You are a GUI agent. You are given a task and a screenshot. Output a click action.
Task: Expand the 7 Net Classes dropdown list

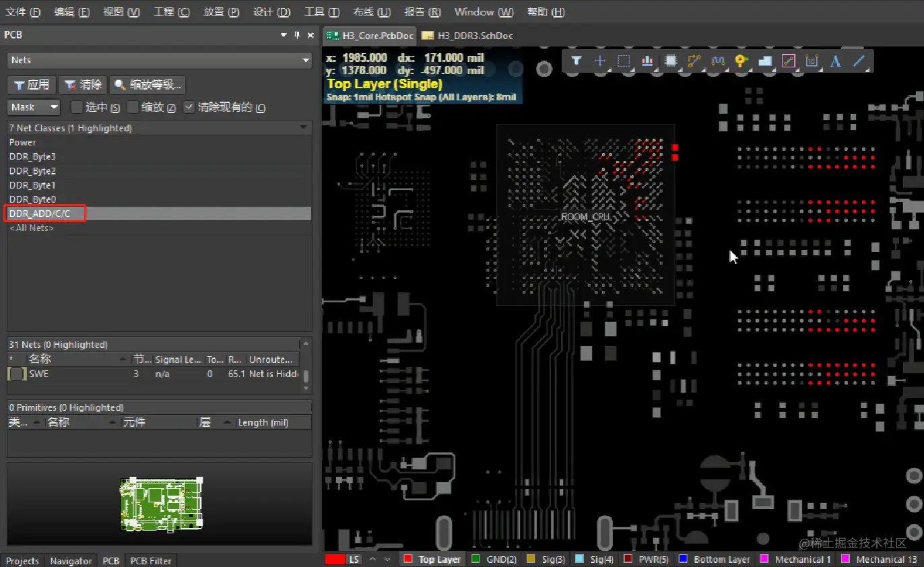pyautogui.click(x=304, y=127)
